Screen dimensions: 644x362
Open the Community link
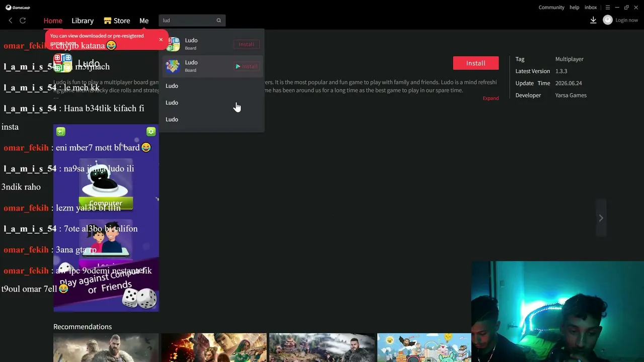point(551,8)
